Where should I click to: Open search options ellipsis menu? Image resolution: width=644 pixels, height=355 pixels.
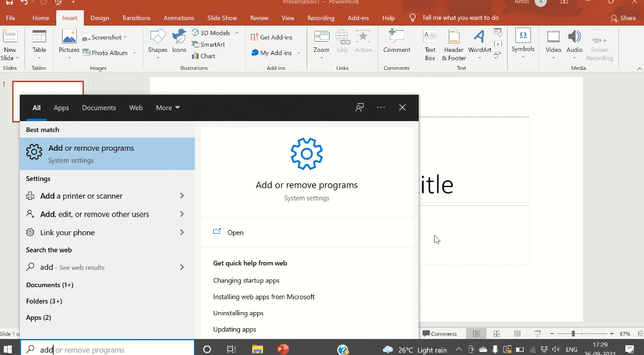click(x=381, y=108)
